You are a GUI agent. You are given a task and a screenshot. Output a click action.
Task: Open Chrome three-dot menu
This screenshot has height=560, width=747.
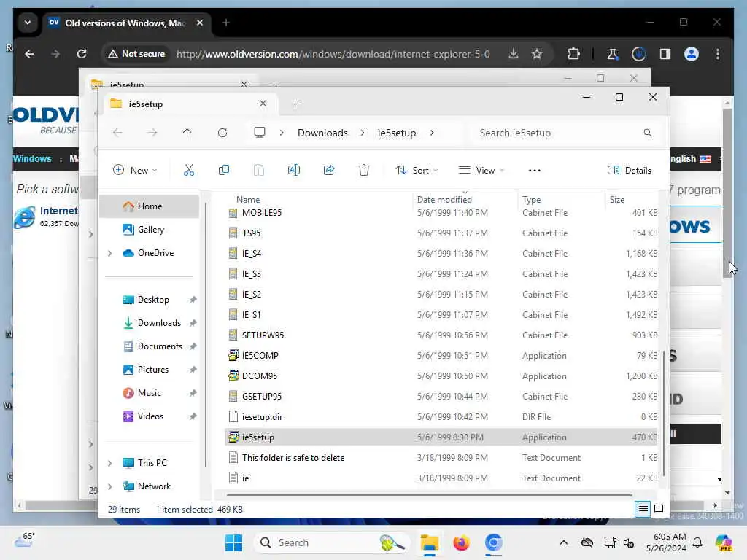[718, 54]
